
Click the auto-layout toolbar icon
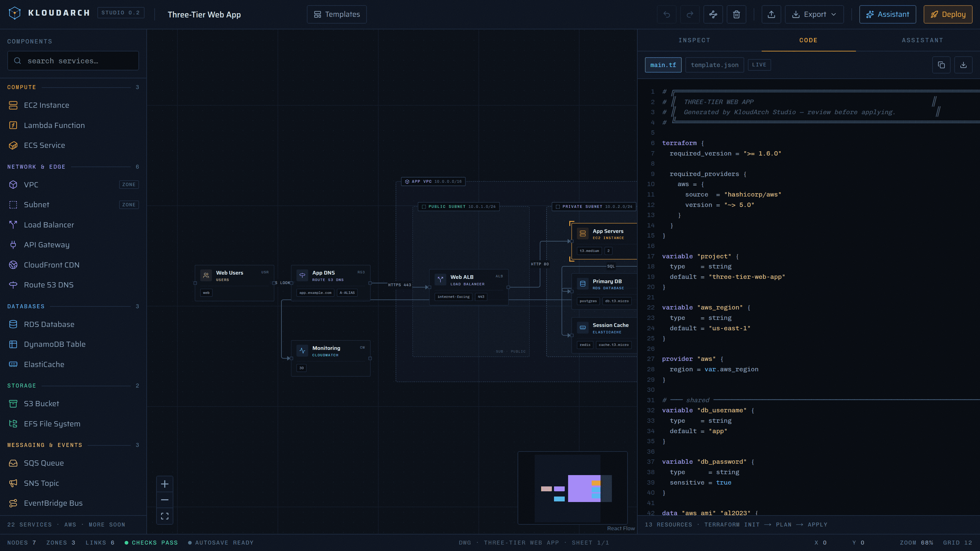pyautogui.click(x=713, y=14)
